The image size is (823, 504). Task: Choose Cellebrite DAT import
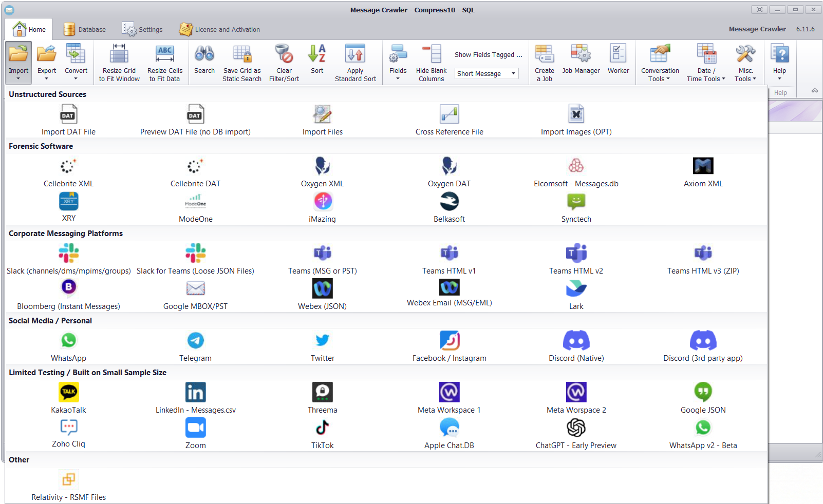coord(195,173)
